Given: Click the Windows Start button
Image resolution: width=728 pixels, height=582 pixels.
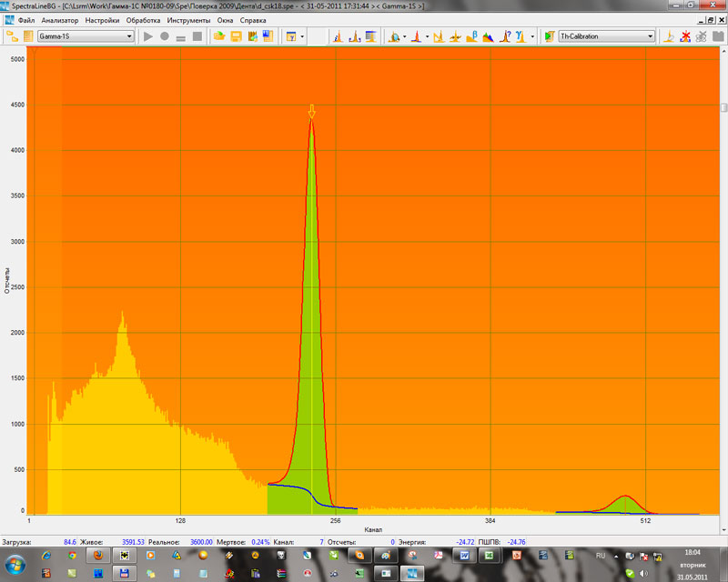Looking at the screenshot, I should [17, 564].
